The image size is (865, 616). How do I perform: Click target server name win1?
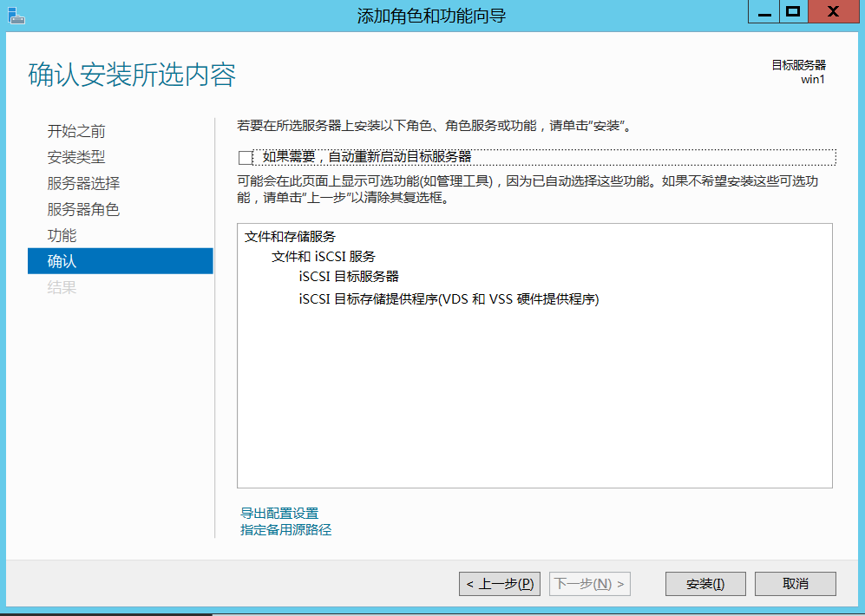(813, 80)
